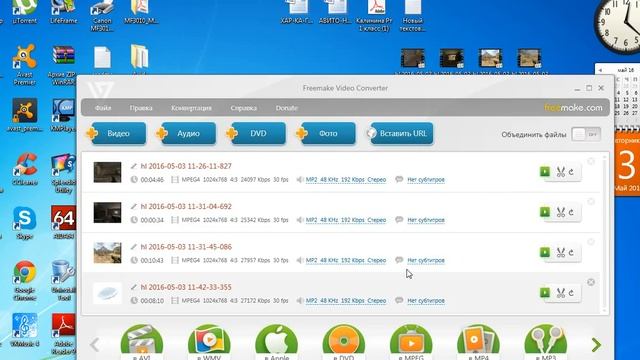The image size is (640, 360).
Task: Open audio track dropdown for 11-42-33-355
Action: pos(346,301)
